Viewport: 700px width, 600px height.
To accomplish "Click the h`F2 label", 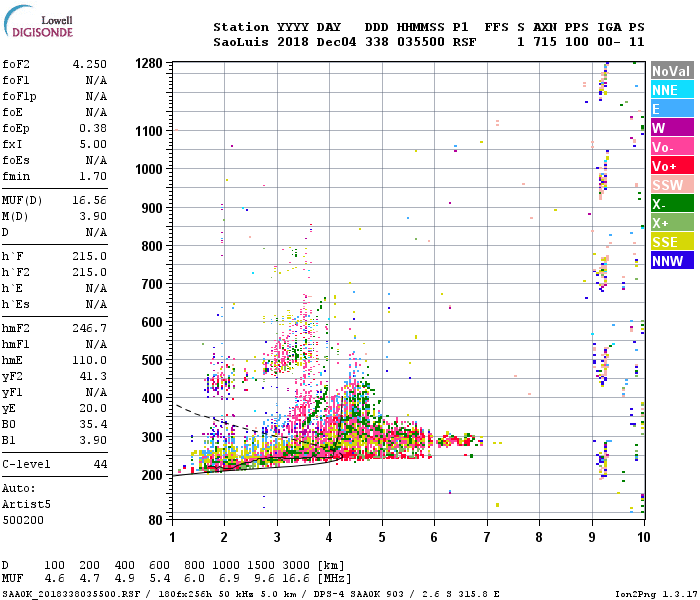I will 16,272.
